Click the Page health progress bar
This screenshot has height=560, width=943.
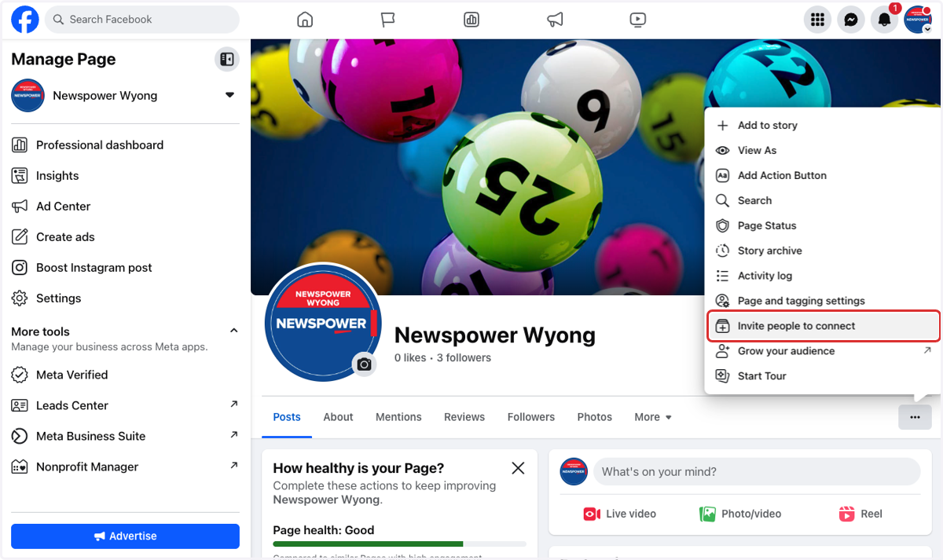coord(400,544)
